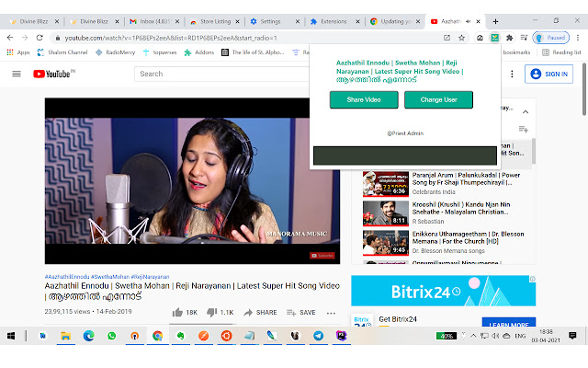Open the Paused profile button

pos(551,38)
